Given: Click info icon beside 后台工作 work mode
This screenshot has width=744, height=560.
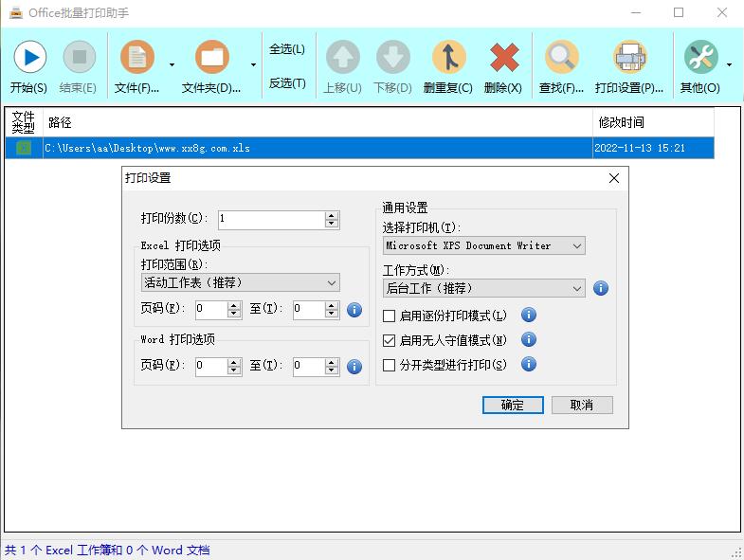Looking at the screenshot, I should tap(600, 288).
